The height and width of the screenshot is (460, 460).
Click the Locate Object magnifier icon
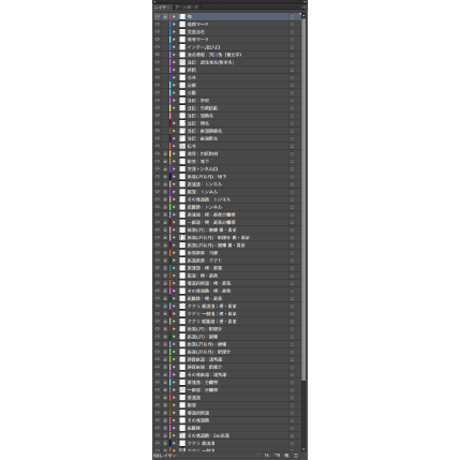coord(258,455)
